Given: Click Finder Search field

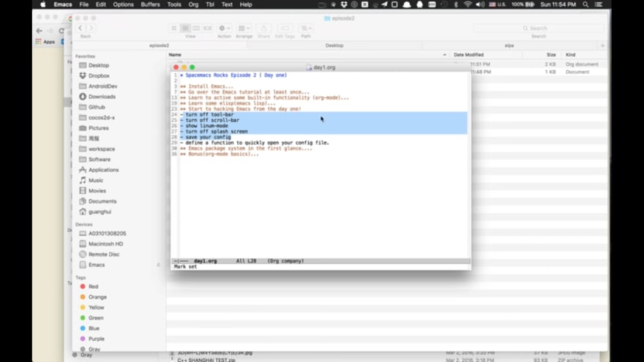Looking at the screenshot, I should point(539,28).
